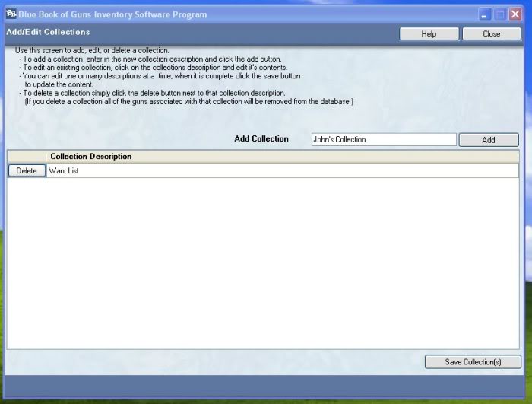This screenshot has height=404, width=532.
Task: Click the Close button beside Help
Action: click(491, 34)
